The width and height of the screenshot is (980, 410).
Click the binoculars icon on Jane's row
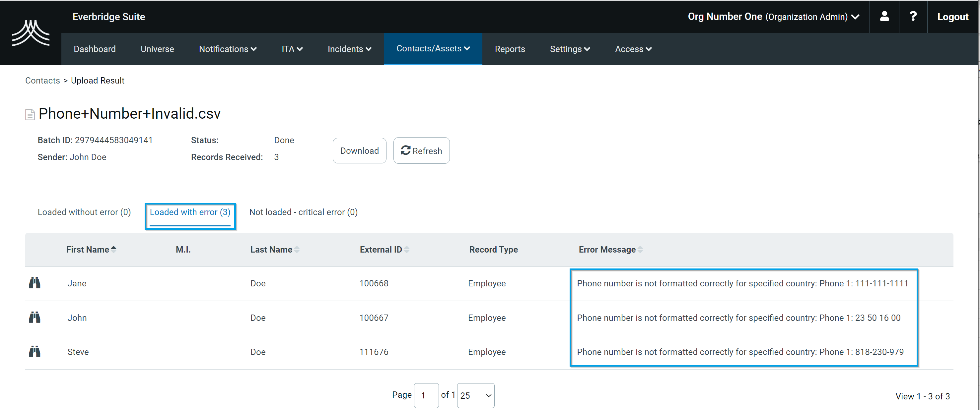click(x=34, y=283)
